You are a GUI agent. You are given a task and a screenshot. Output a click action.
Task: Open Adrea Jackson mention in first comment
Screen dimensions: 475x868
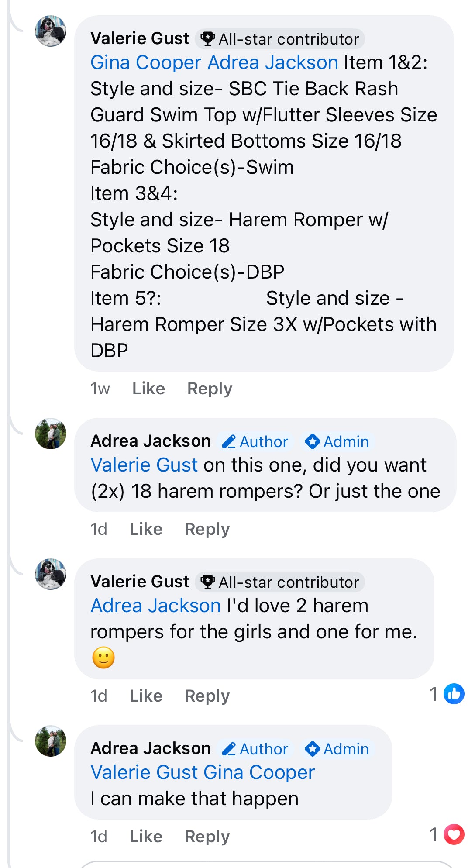(273, 62)
